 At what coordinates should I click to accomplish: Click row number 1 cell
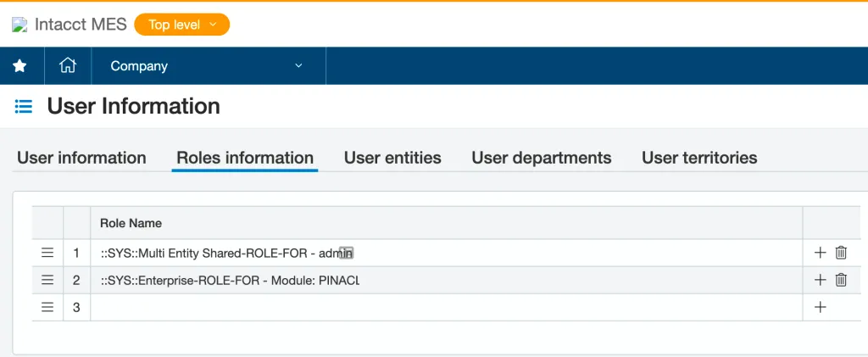click(76, 253)
